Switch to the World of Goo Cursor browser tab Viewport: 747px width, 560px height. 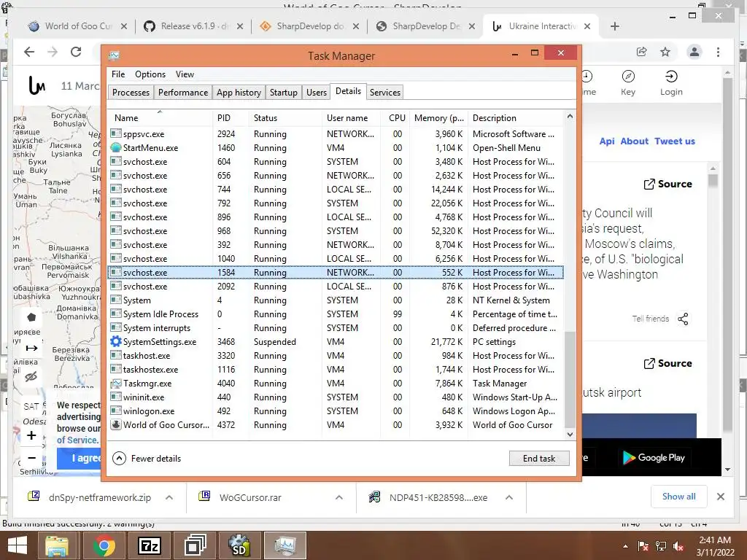(79, 26)
